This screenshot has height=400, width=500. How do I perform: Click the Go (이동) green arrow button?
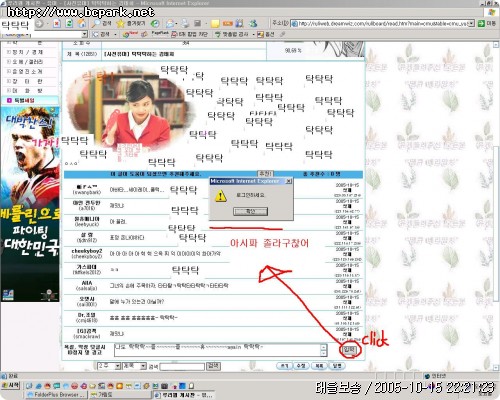(x=486, y=23)
